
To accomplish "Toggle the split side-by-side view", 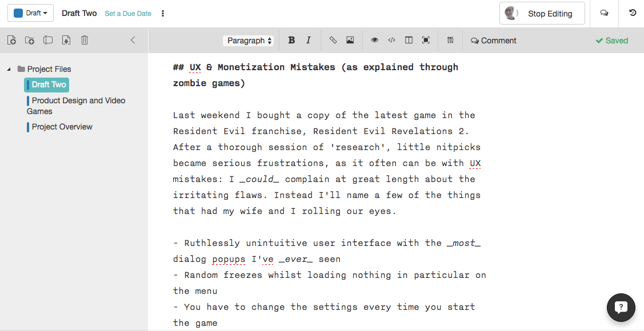I will [409, 41].
